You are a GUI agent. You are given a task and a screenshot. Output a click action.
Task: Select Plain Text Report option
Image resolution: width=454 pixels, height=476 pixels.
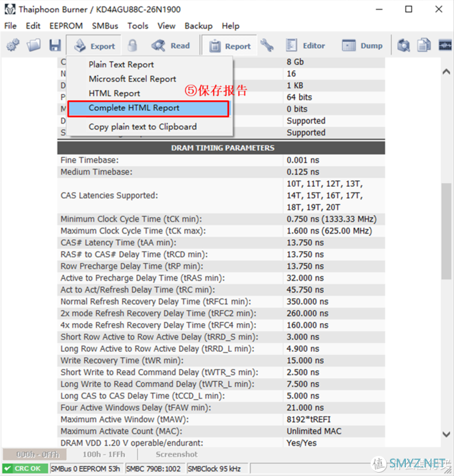122,65
